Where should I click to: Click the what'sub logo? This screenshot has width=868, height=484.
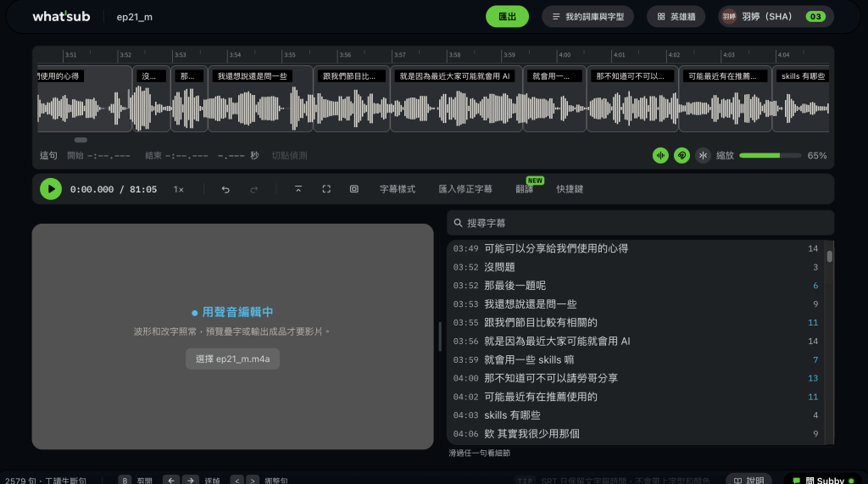point(61,17)
